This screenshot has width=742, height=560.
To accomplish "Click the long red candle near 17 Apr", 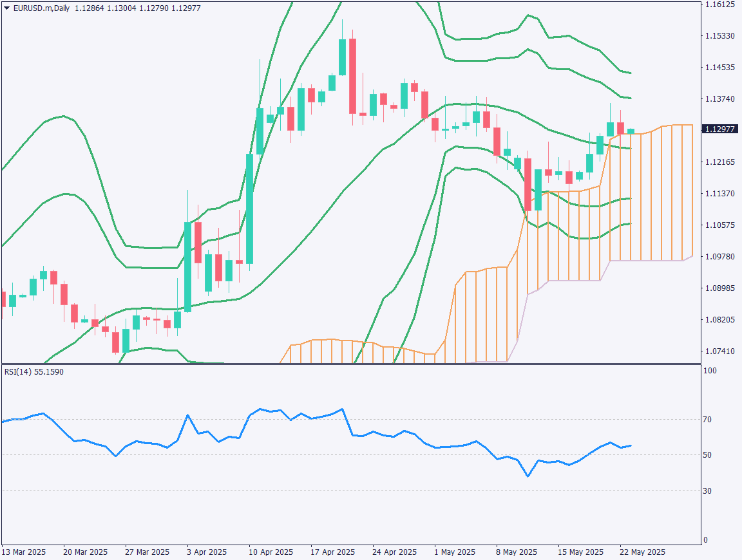I will [352, 77].
